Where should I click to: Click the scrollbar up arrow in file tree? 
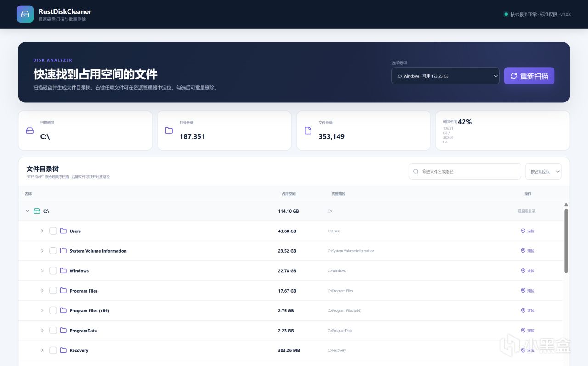[x=566, y=205]
